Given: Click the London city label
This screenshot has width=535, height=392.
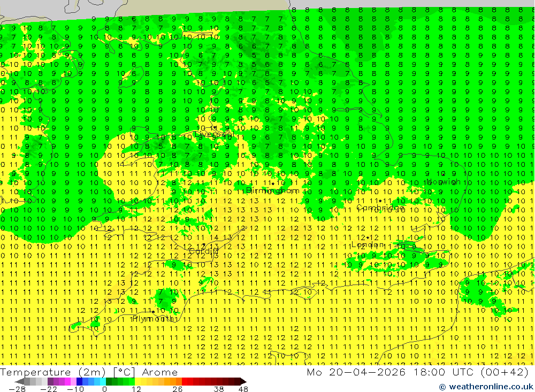Looking at the screenshot, I should [x=368, y=244].
